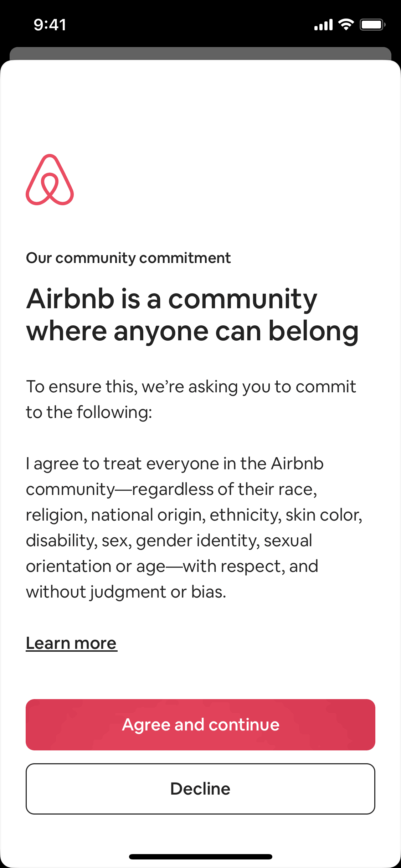This screenshot has width=401, height=868.
Task: Tap the Airbnb Bélo logo
Action: (50, 180)
